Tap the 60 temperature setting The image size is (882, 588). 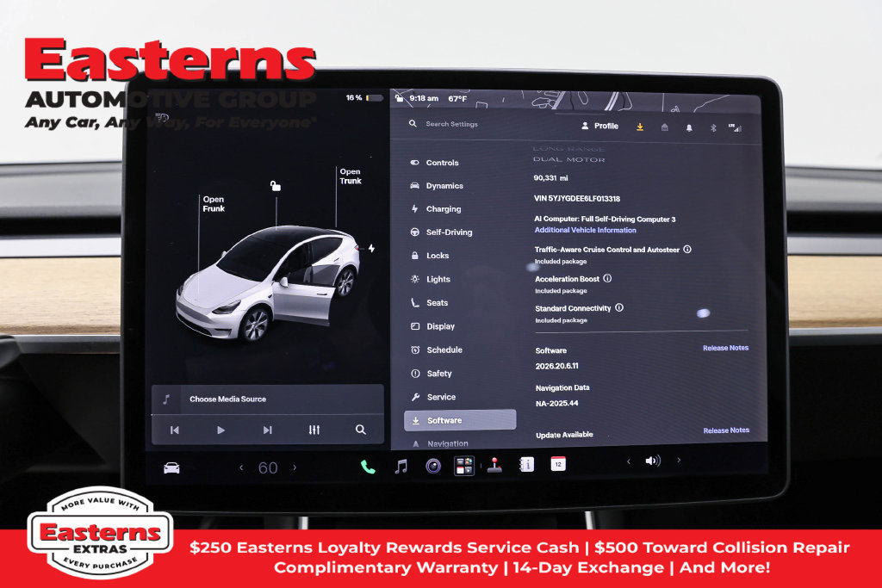(x=268, y=467)
